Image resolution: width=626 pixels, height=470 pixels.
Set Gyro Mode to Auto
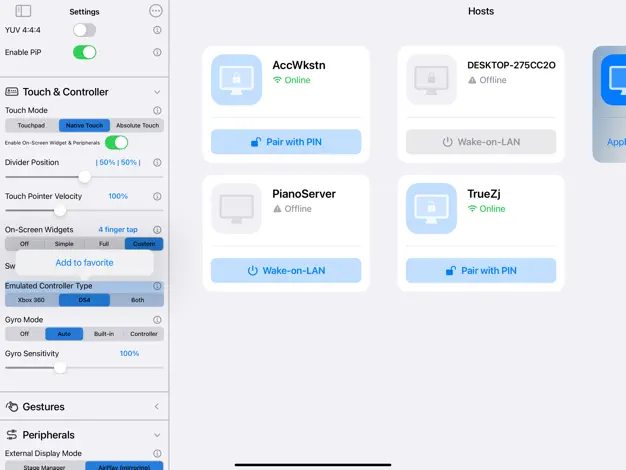(x=64, y=334)
